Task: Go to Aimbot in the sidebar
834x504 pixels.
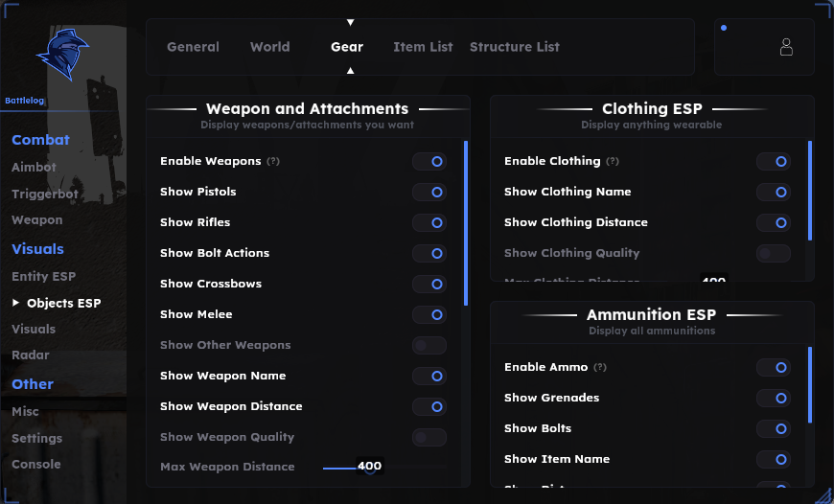Action: (35, 167)
